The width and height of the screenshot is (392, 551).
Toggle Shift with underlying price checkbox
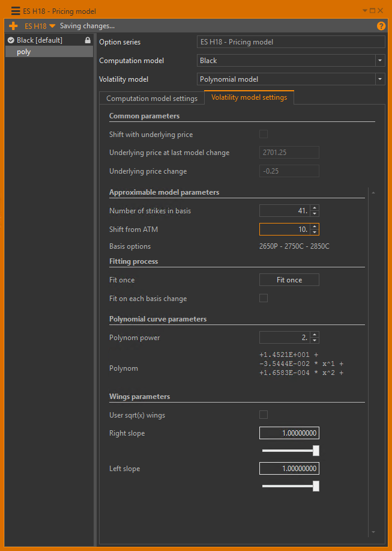[x=263, y=134]
